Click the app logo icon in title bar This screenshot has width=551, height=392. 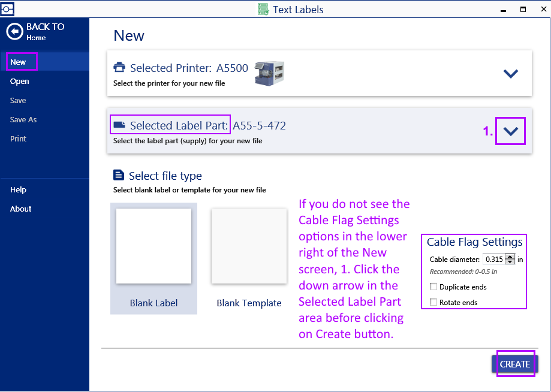point(7,9)
